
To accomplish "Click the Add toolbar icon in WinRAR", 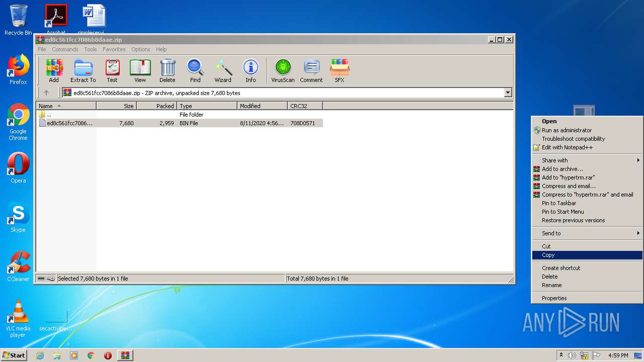I will pos(54,70).
